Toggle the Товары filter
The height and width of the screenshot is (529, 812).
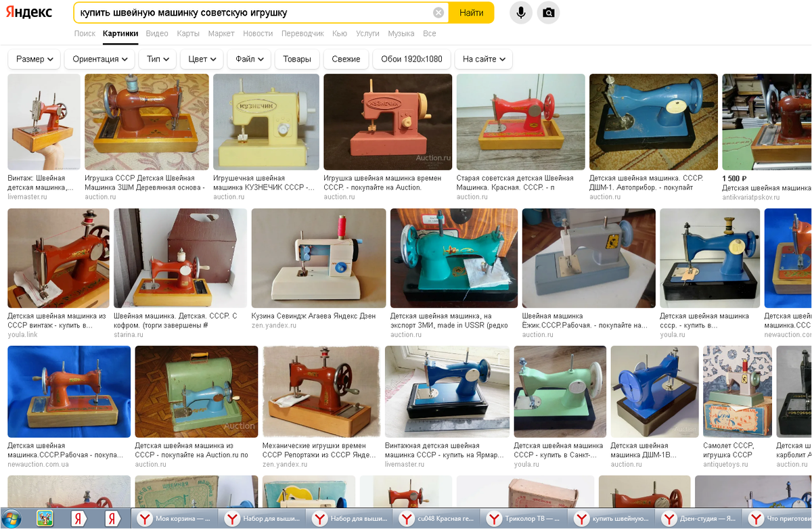(297, 59)
